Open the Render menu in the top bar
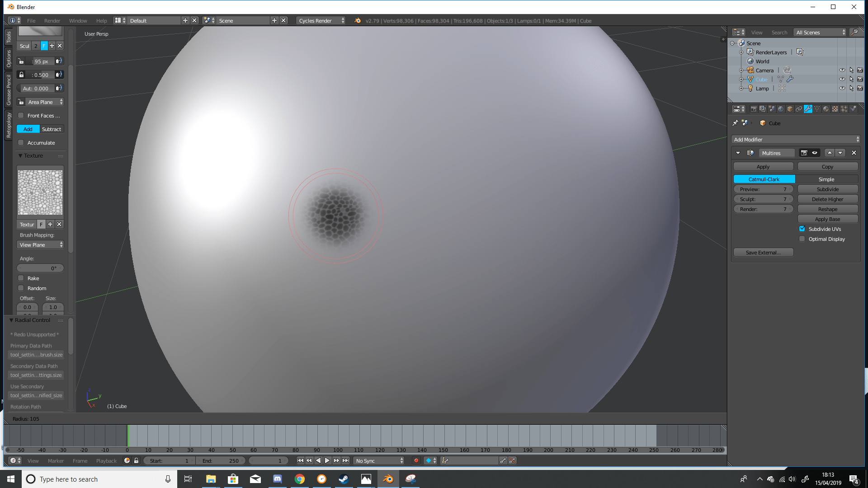This screenshot has height=488, width=868. pos(52,20)
